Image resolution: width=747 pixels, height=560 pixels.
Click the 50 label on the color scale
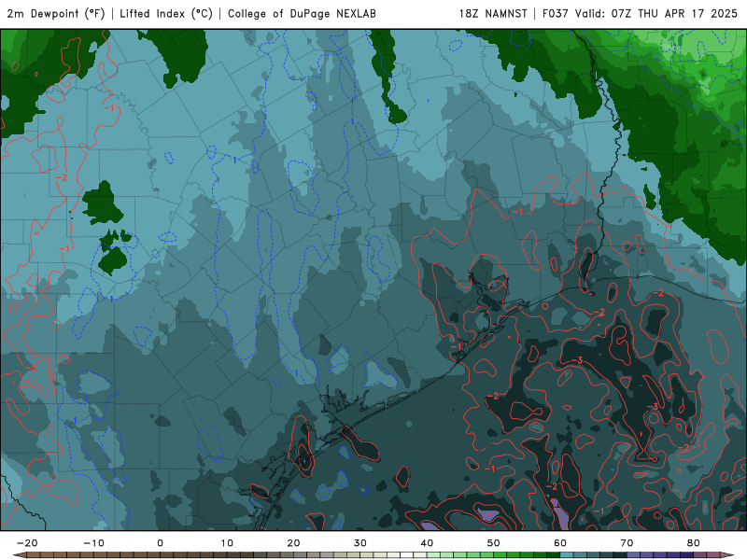(494, 543)
